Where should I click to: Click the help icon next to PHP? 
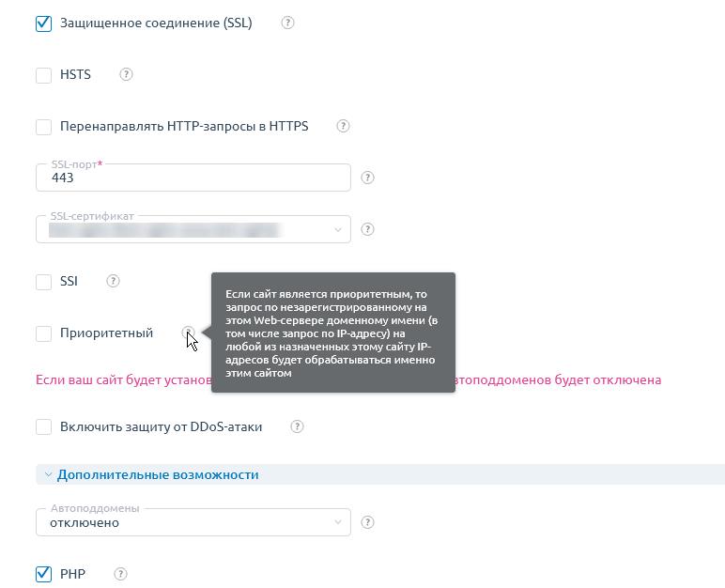pyautogui.click(x=121, y=574)
